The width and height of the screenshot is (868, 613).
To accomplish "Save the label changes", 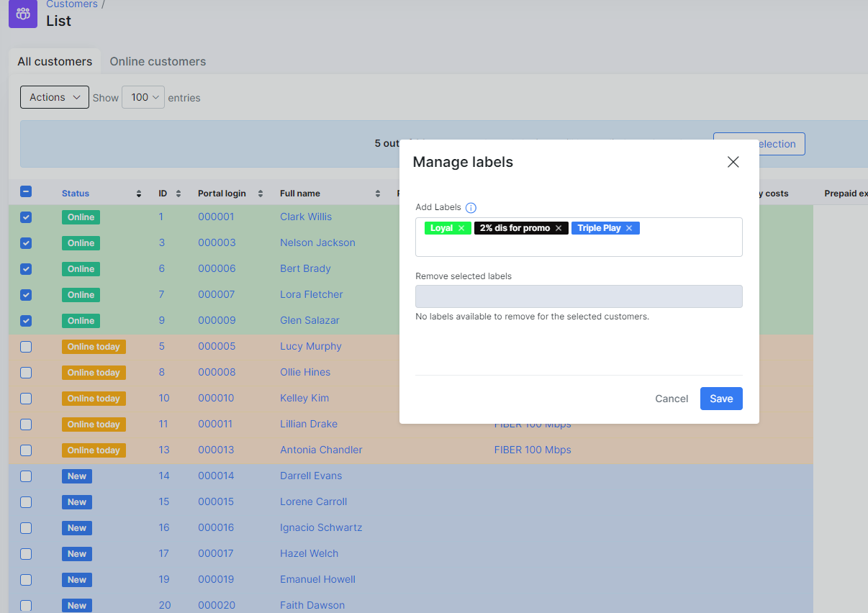I will click(x=721, y=399).
